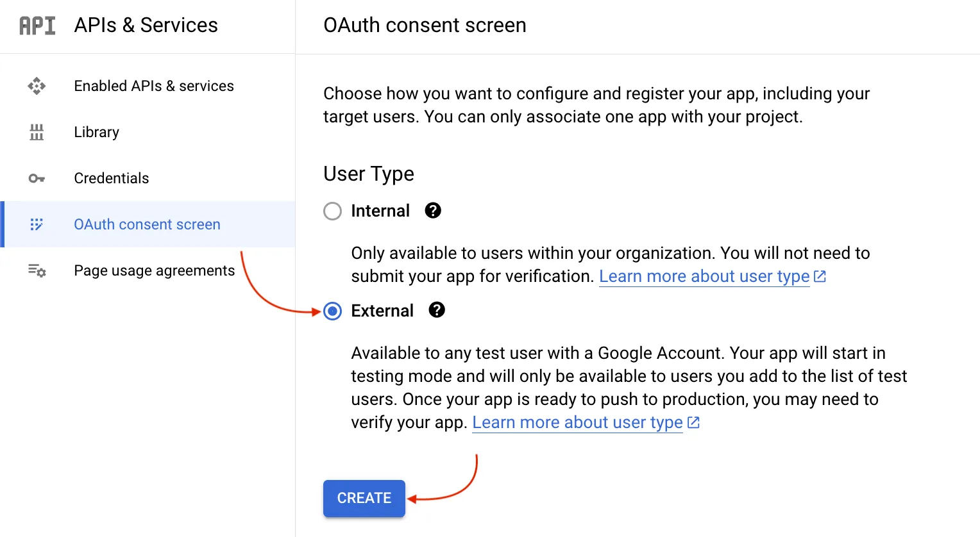Click the Internal option label
This screenshot has width=980, height=537.
[x=380, y=211]
